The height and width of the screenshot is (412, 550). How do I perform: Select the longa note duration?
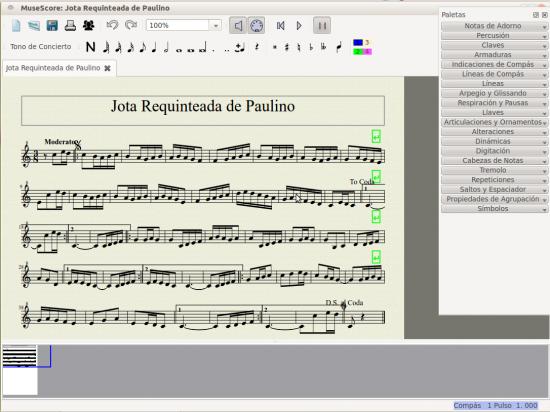click(x=203, y=48)
